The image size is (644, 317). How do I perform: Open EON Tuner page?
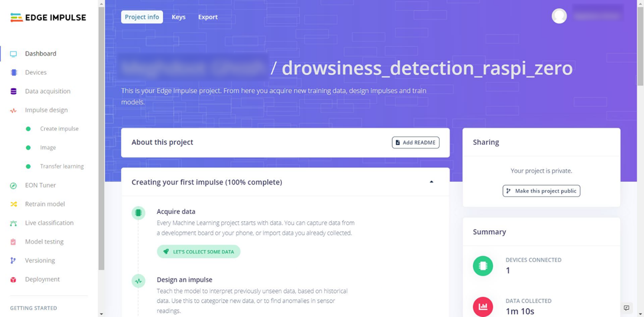pyautogui.click(x=40, y=186)
